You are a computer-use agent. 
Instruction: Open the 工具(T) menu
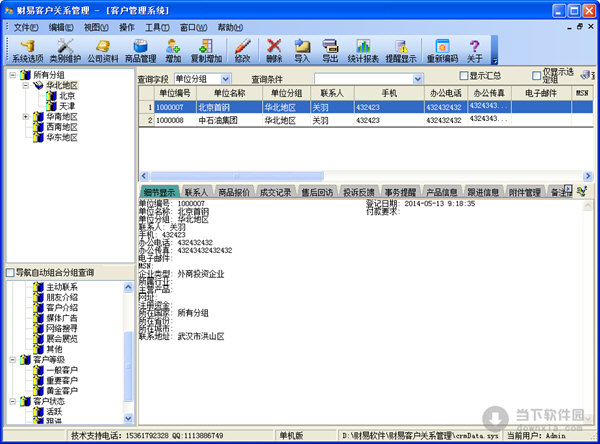point(157,27)
